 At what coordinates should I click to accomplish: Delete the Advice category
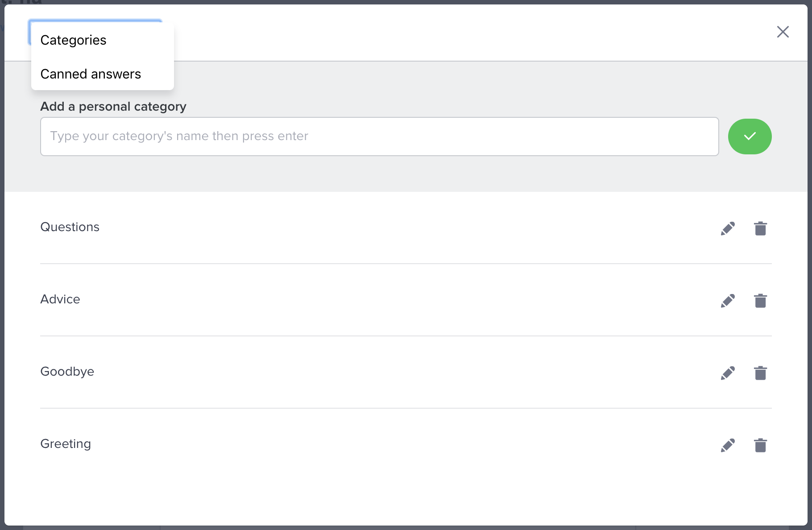760,301
